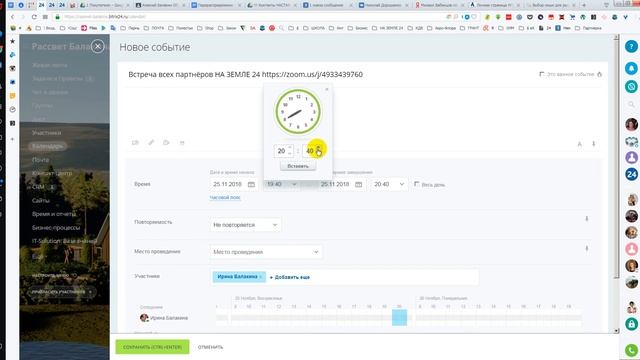This screenshot has width=640, height=360.
Task: Click the green lock icon in right sidebar
Action: [631, 324]
